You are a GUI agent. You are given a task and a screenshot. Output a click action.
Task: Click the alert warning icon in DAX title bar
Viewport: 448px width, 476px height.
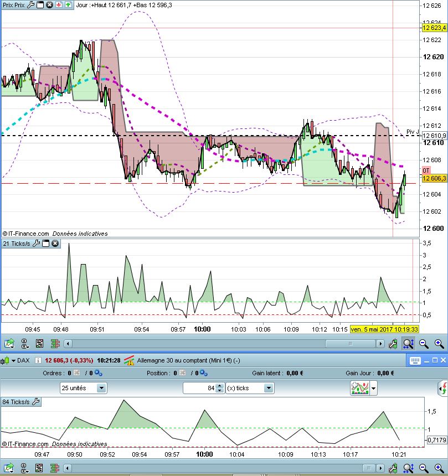129,360
